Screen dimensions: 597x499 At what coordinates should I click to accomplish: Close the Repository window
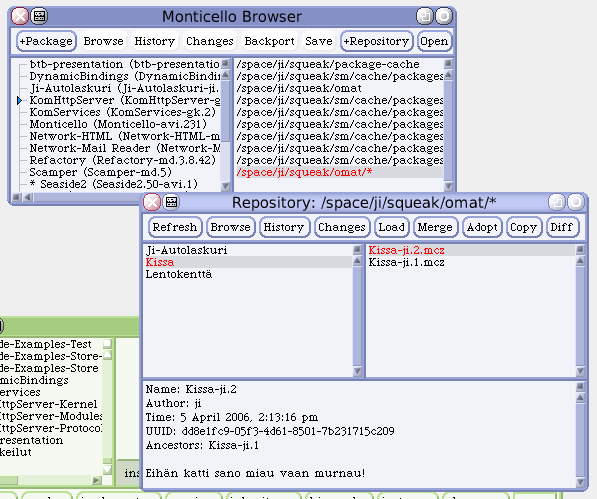pyautogui.click(x=152, y=202)
